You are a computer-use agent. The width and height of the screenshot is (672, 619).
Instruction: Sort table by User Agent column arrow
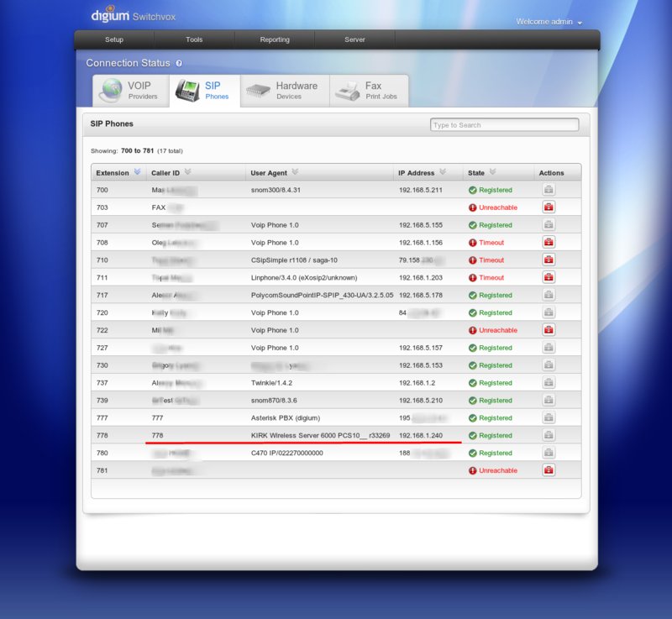point(295,172)
